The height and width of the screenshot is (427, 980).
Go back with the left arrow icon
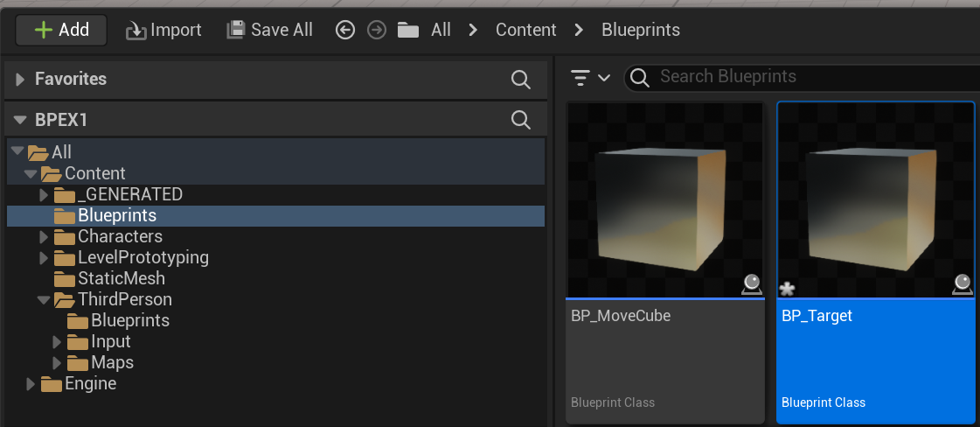coord(345,30)
